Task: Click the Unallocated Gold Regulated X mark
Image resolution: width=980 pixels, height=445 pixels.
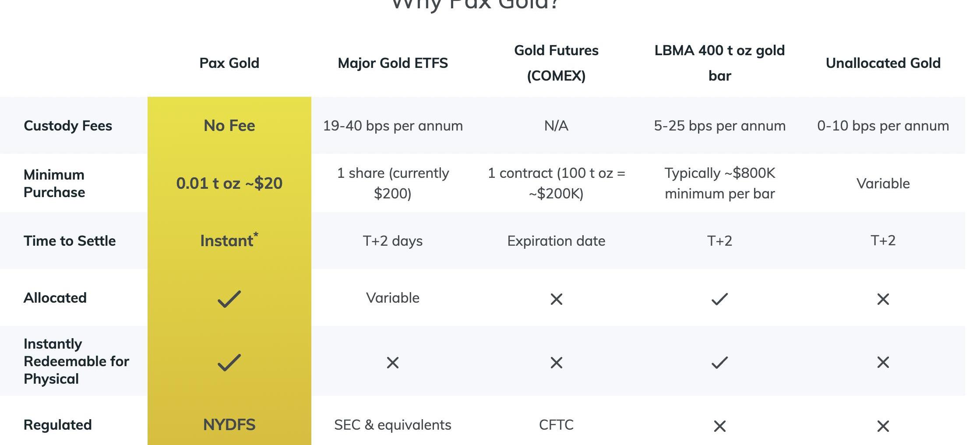Action: (883, 426)
